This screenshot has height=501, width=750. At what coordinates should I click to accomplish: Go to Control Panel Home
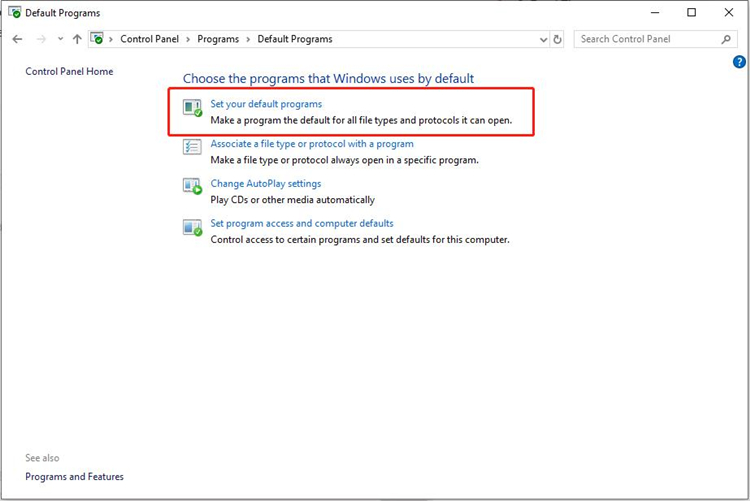tap(69, 72)
